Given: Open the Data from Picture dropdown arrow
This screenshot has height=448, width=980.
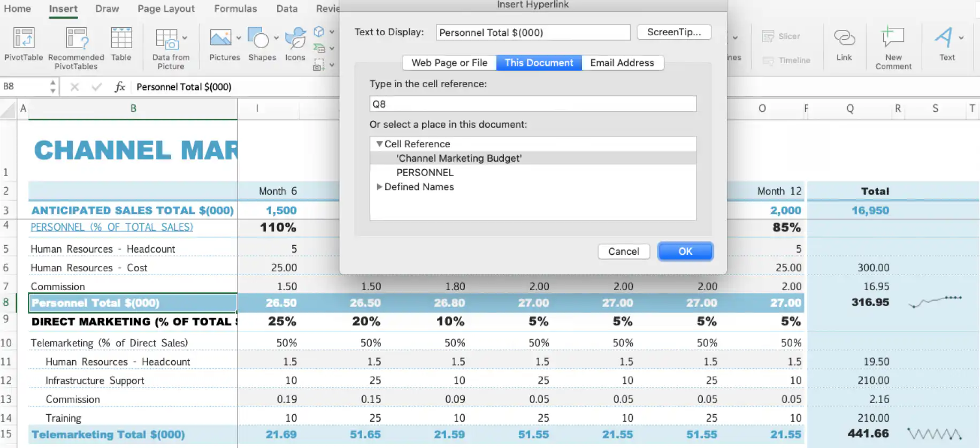Looking at the screenshot, I should 185,38.
